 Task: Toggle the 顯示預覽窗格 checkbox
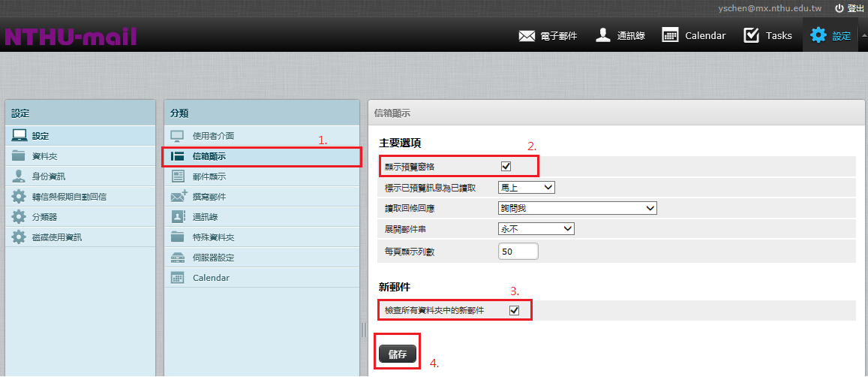tap(506, 166)
